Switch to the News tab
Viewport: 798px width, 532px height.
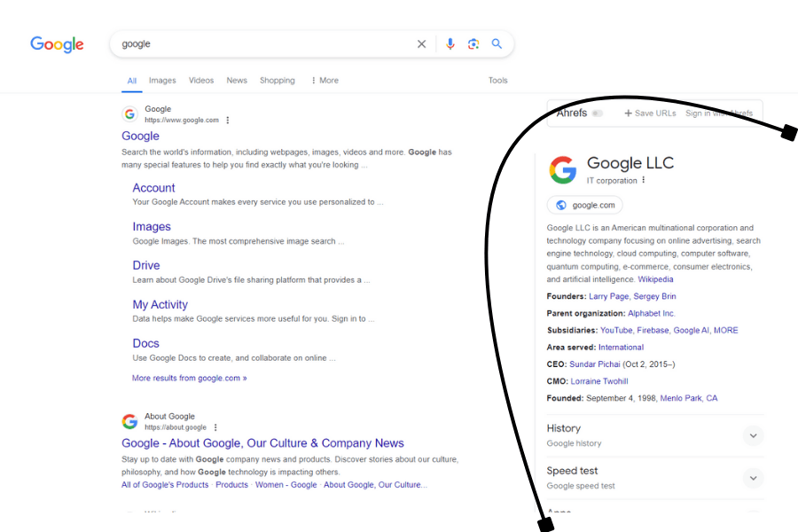click(237, 81)
